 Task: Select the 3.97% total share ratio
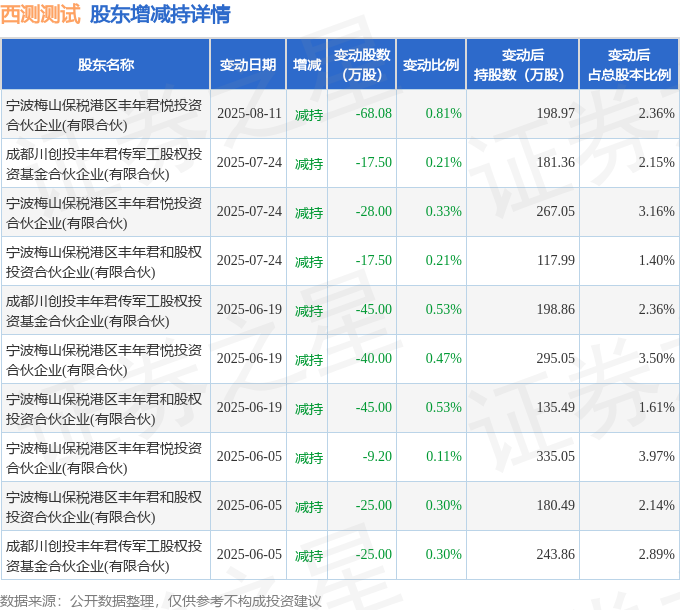point(656,457)
